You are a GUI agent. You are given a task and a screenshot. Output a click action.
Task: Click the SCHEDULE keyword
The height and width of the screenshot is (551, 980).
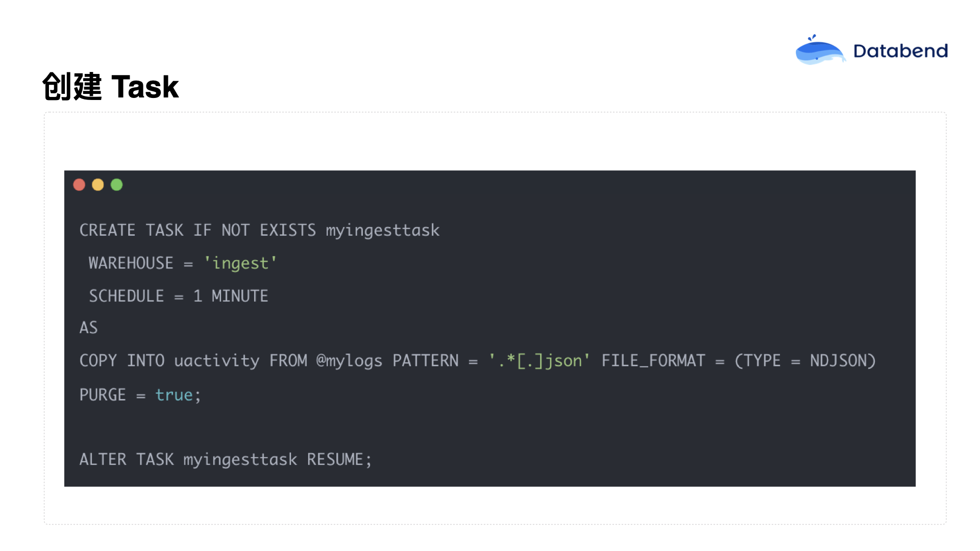pyautogui.click(x=127, y=296)
